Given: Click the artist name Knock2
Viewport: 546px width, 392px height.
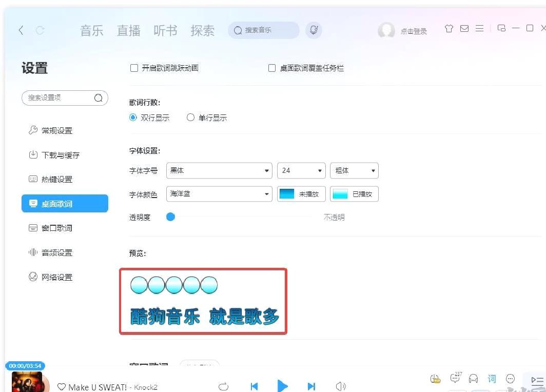Looking at the screenshot, I should click(146, 387).
